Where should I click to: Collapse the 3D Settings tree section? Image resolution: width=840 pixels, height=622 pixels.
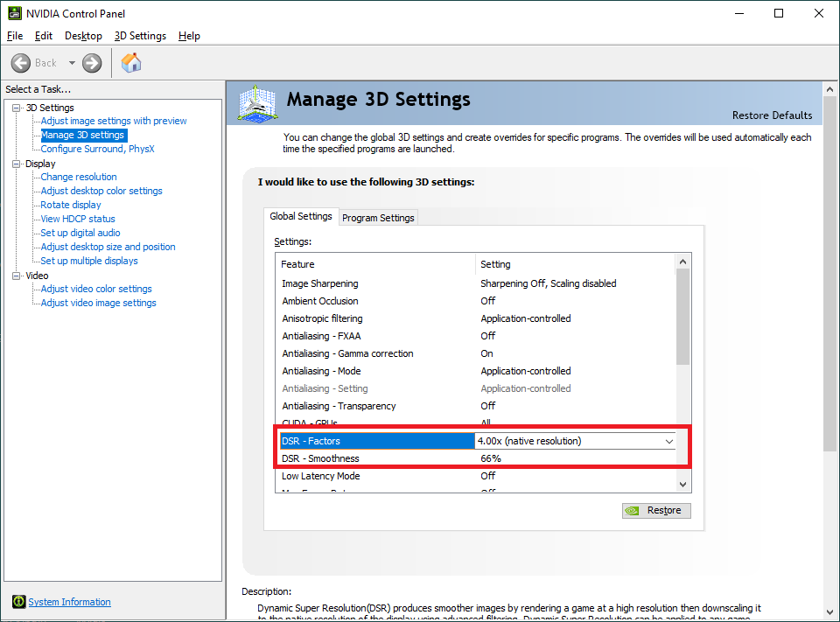coord(15,107)
